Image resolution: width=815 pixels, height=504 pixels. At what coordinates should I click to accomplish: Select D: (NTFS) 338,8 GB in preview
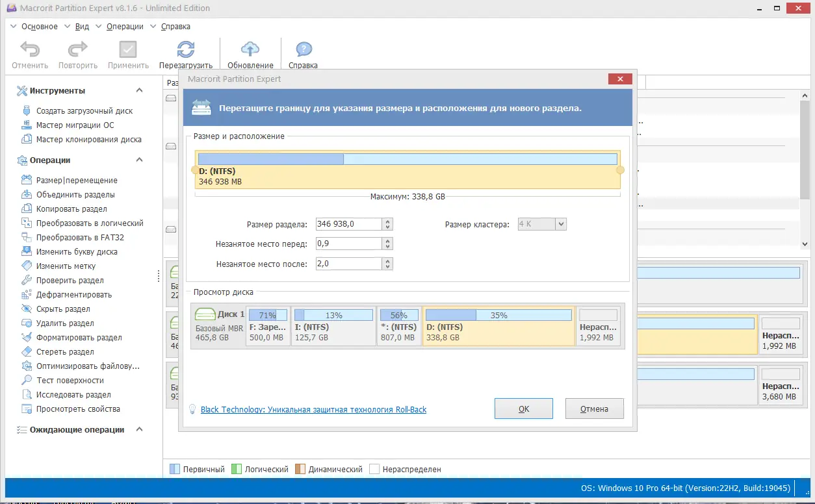coord(498,326)
